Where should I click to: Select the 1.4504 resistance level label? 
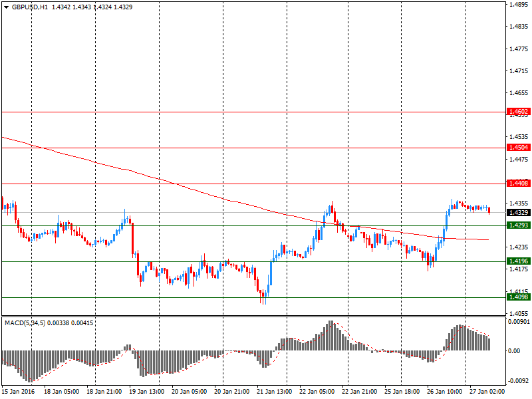pyautogui.click(x=519, y=148)
